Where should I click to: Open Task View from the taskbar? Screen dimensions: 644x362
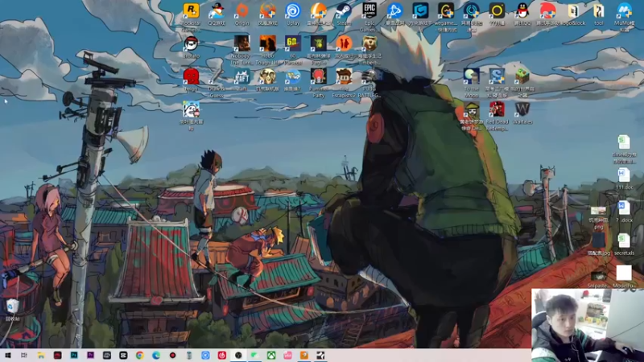click(x=24, y=356)
